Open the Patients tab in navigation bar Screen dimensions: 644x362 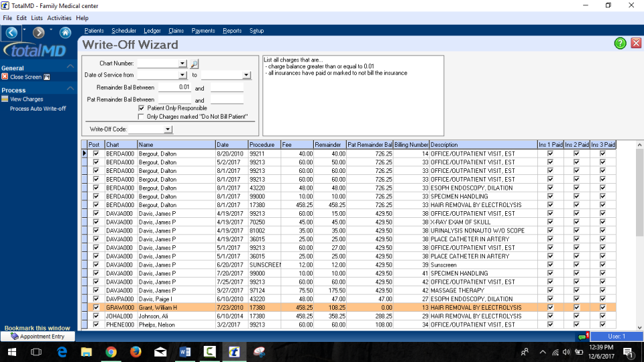(94, 31)
